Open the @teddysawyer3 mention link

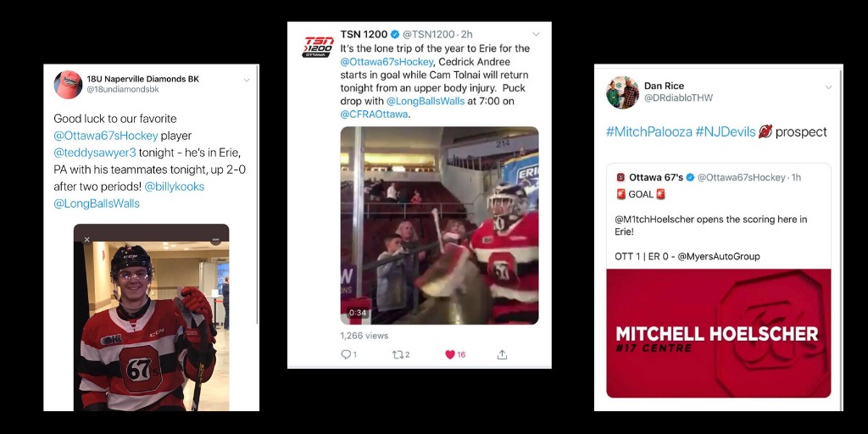tap(95, 153)
